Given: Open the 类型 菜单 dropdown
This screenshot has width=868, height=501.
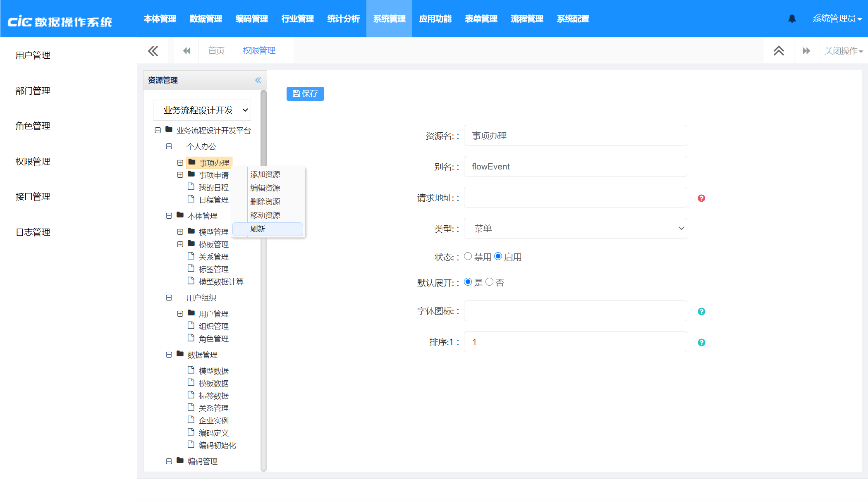Looking at the screenshot, I should pyautogui.click(x=575, y=229).
